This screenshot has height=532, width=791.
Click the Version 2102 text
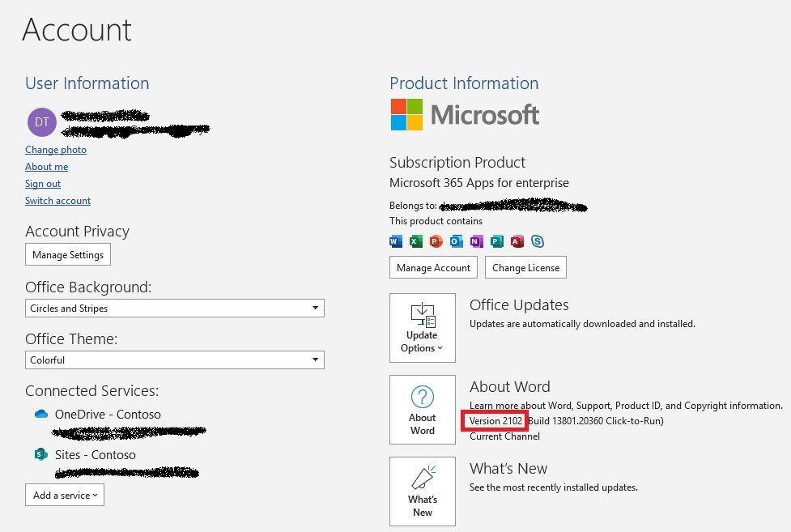[495, 421]
